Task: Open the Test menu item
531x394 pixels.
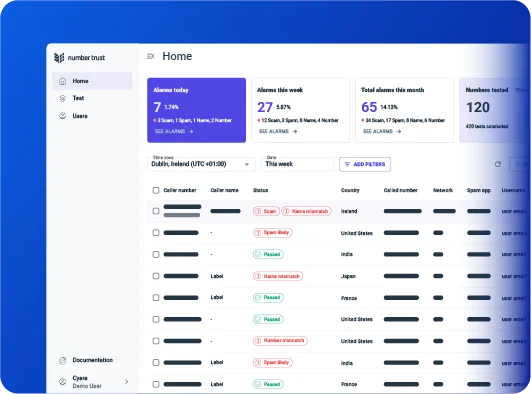Action: pos(92,98)
